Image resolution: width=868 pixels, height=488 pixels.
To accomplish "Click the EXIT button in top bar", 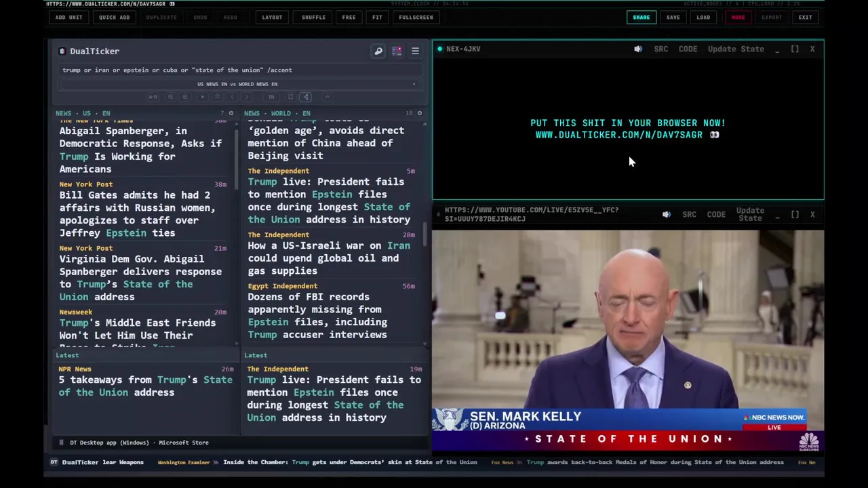I will pyautogui.click(x=805, y=17).
